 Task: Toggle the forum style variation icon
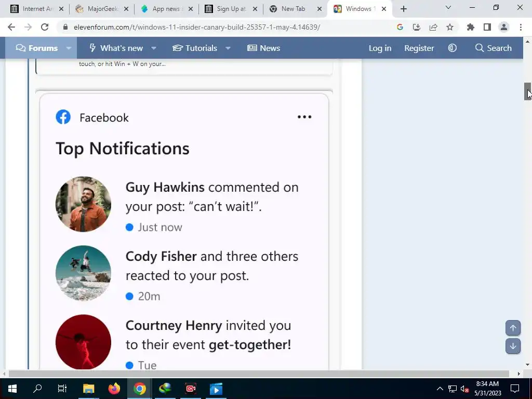click(x=453, y=48)
